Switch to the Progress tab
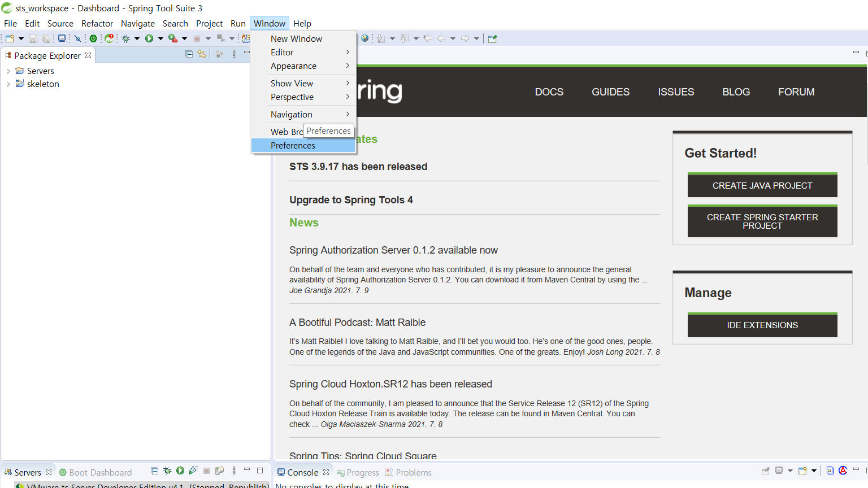 point(358,473)
